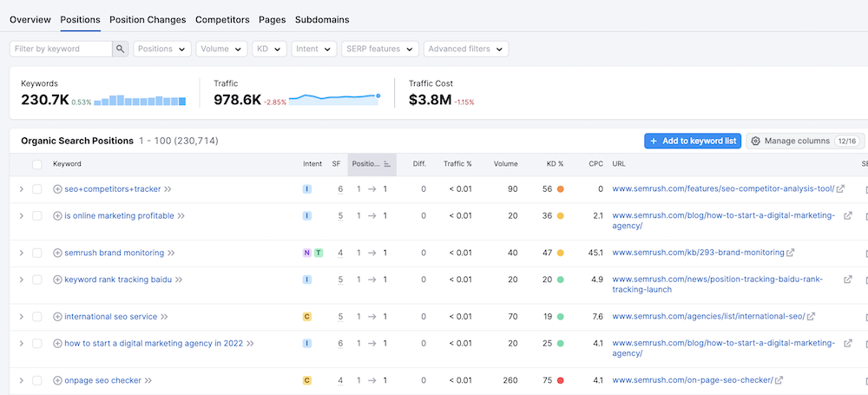Image resolution: width=868 pixels, height=395 pixels.
Task: Check the box for semrush brand monitoring row
Action: click(37, 253)
